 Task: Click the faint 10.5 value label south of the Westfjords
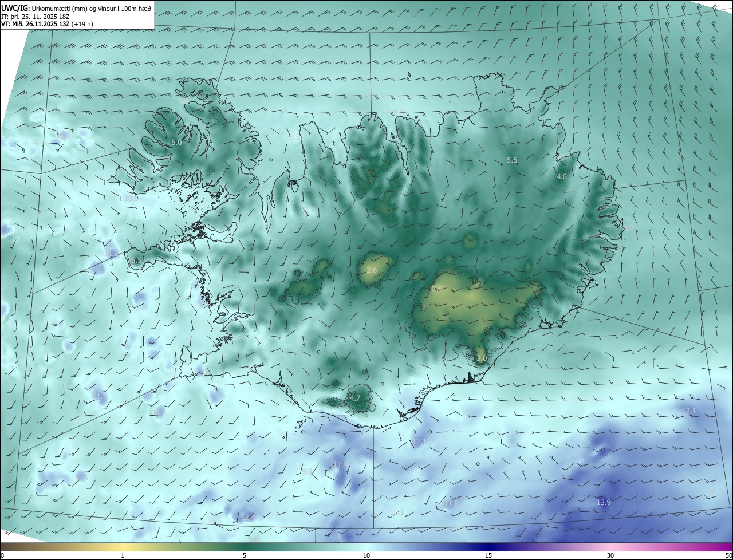[x=131, y=198]
